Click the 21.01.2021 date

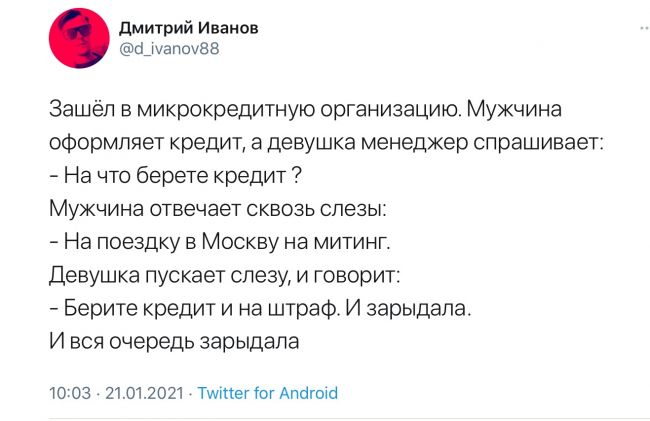pyautogui.click(x=144, y=393)
